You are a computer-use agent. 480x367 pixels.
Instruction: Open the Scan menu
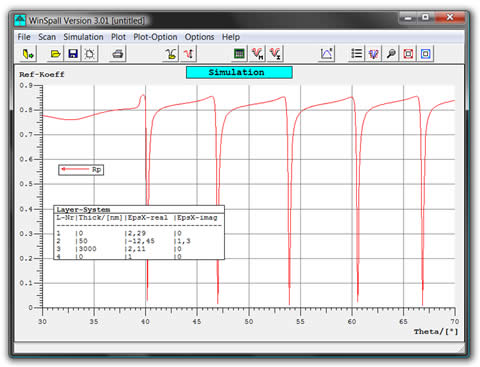click(x=47, y=37)
